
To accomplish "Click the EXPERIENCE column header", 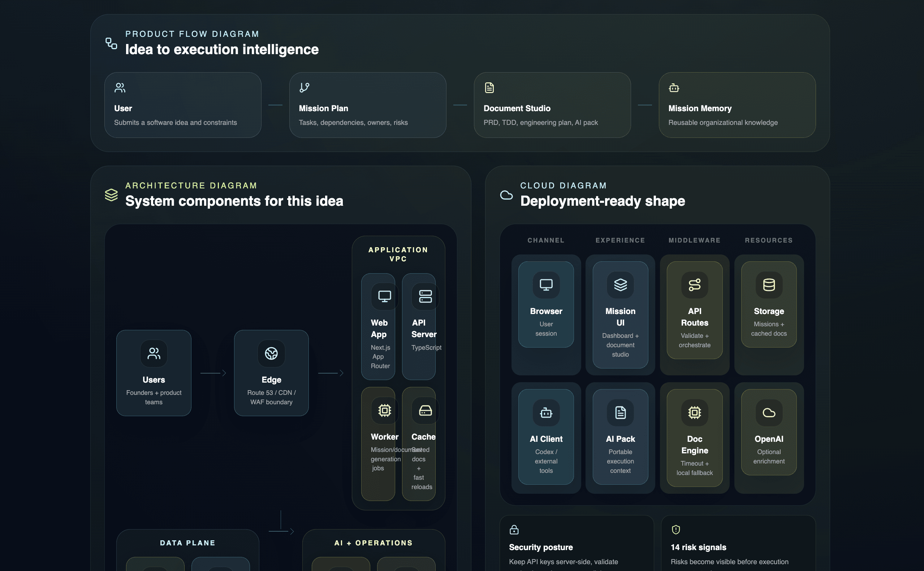I will [621, 240].
